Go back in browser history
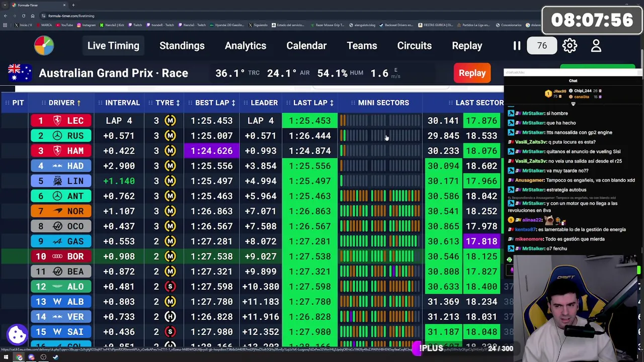Screen dimensions: 644x362 click(5, 16)
